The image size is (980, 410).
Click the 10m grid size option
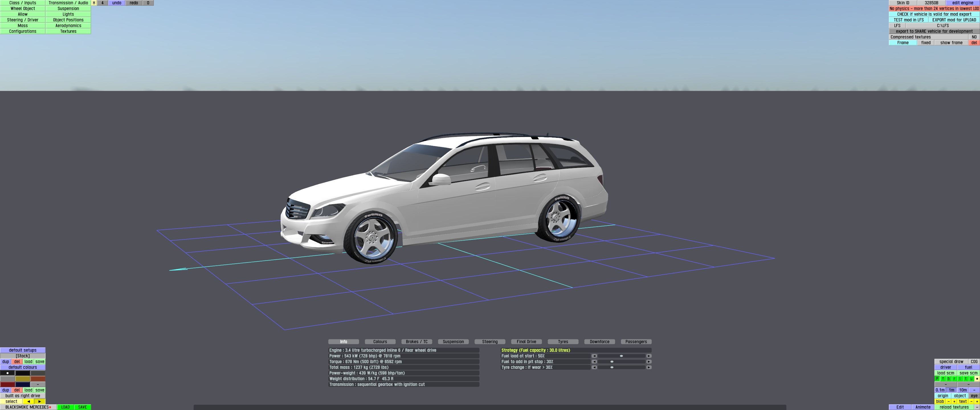point(963,390)
